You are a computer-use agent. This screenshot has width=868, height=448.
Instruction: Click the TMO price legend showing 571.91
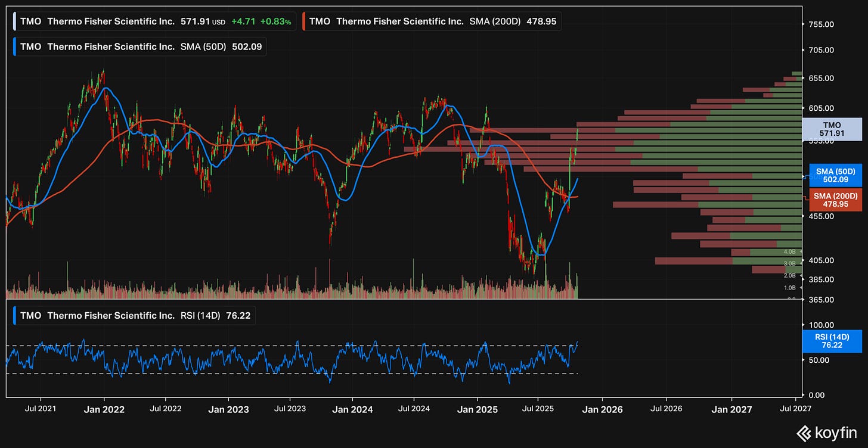[154, 21]
